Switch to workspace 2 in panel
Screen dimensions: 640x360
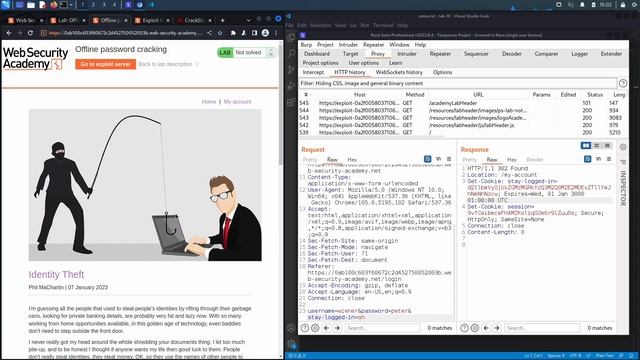click(x=93, y=5)
